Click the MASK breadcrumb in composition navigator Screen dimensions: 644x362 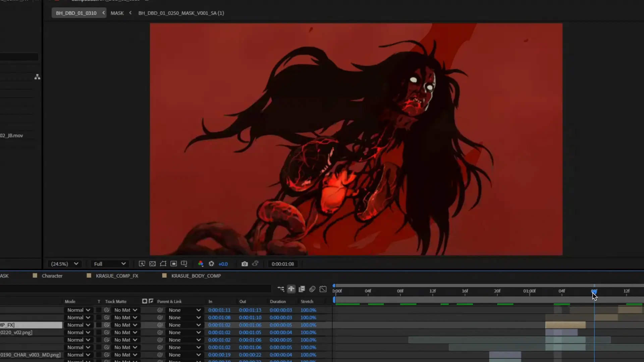point(117,13)
